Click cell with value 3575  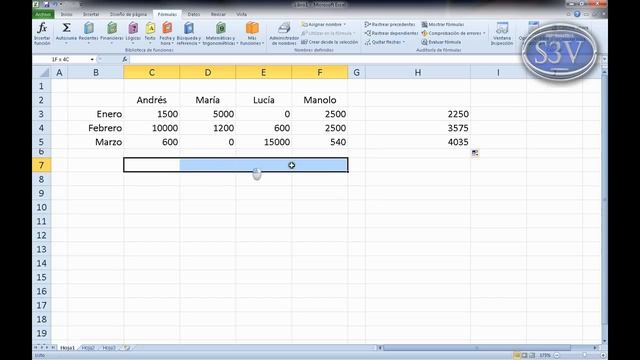(418, 128)
